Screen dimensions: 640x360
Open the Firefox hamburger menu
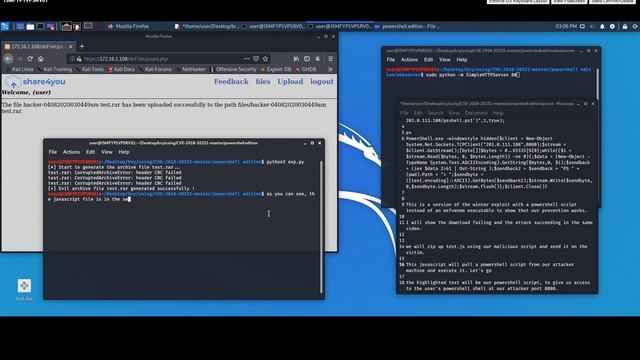coord(331,59)
